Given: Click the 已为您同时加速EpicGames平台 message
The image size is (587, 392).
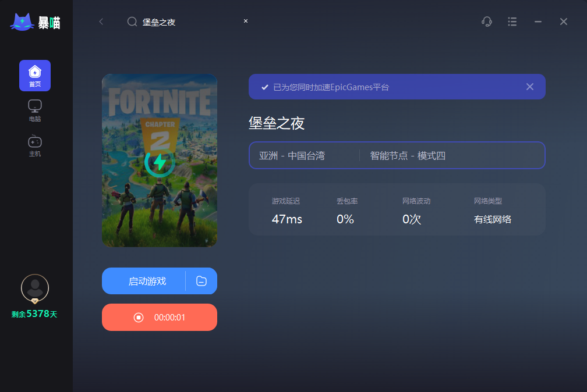Looking at the screenshot, I should click(331, 87).
